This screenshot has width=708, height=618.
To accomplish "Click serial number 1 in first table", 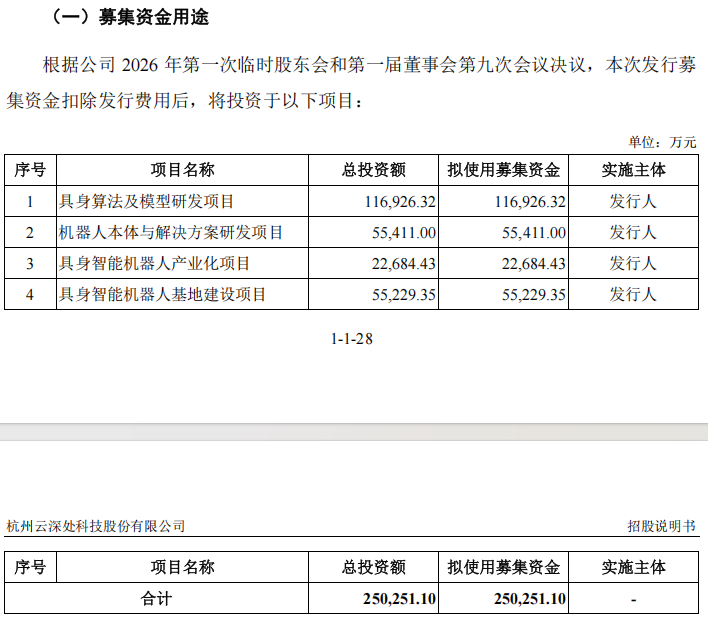I will point(30,202).
